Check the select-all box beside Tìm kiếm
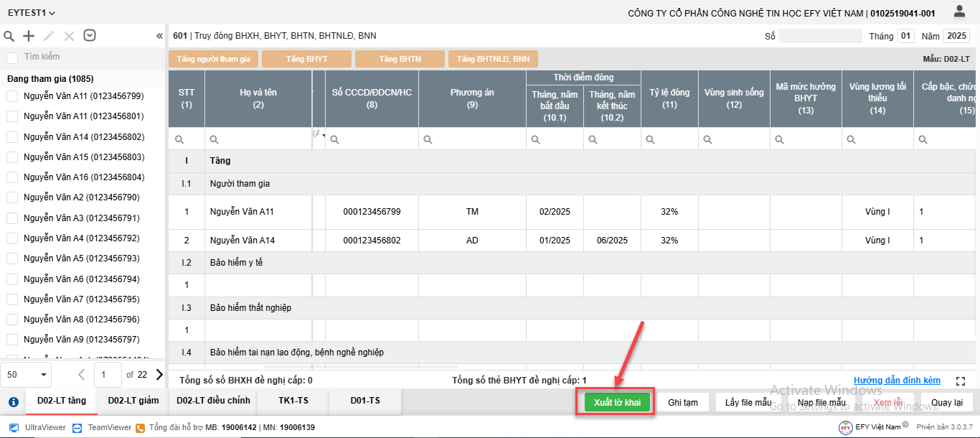Image resolution: width=980 pixels, height=438 pixels. tap(12, 57)
